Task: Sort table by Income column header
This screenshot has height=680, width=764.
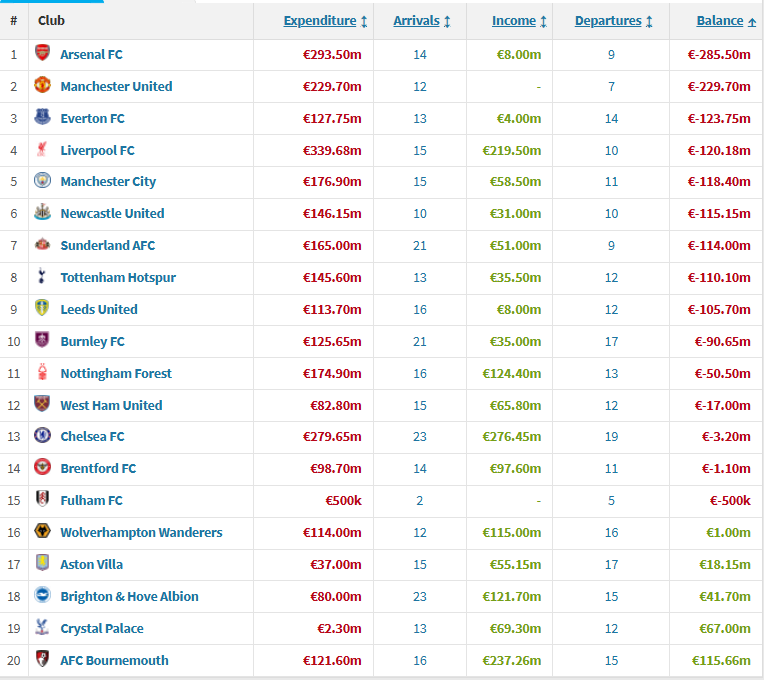Action: tap(514, 21)
